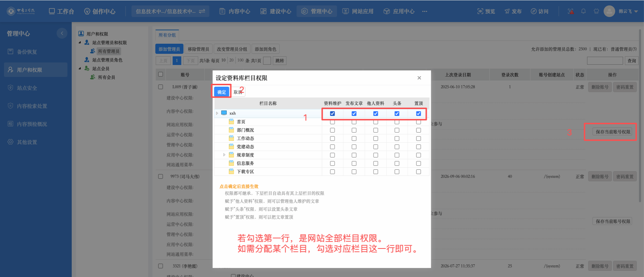The height and width of the screenshot is (277, 644).
Task: Switch to the 所有分组 tab
Action: point(167,35)
